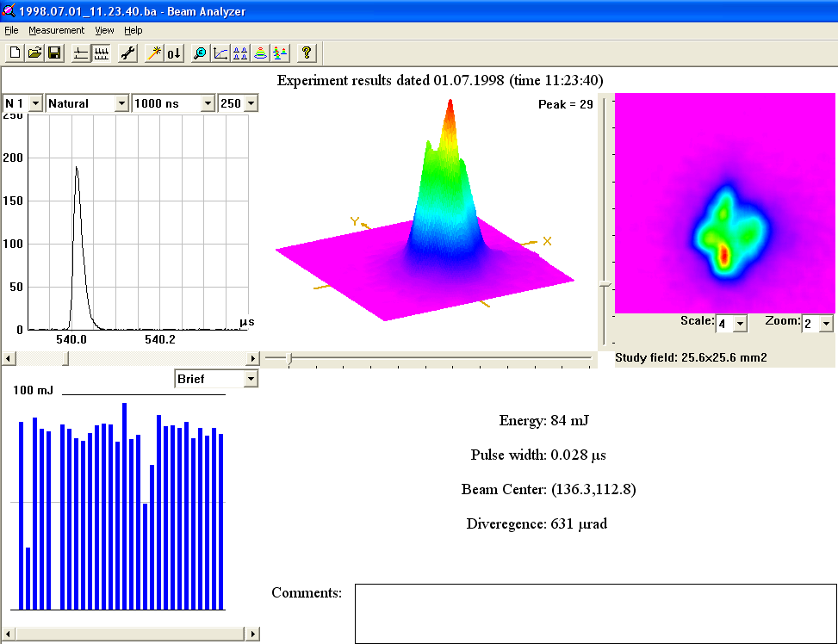Click the vertical slider thumb beside beam map

605,284
